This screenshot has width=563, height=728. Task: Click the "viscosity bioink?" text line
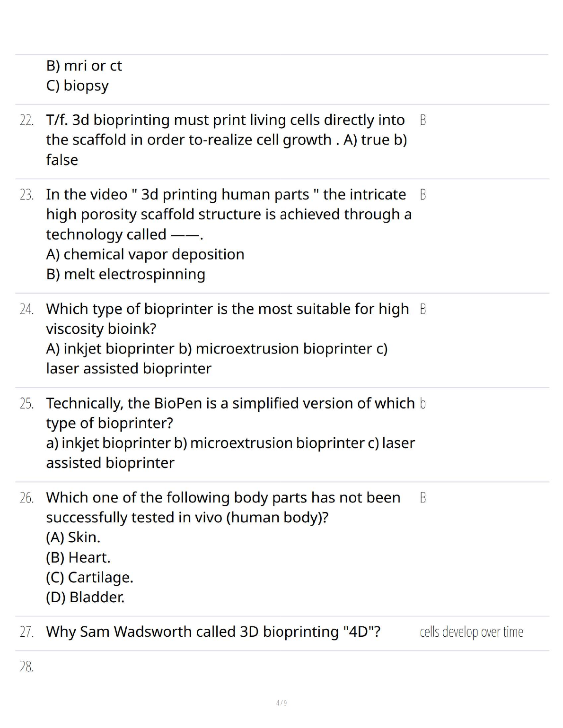click(x=101, y=329)
